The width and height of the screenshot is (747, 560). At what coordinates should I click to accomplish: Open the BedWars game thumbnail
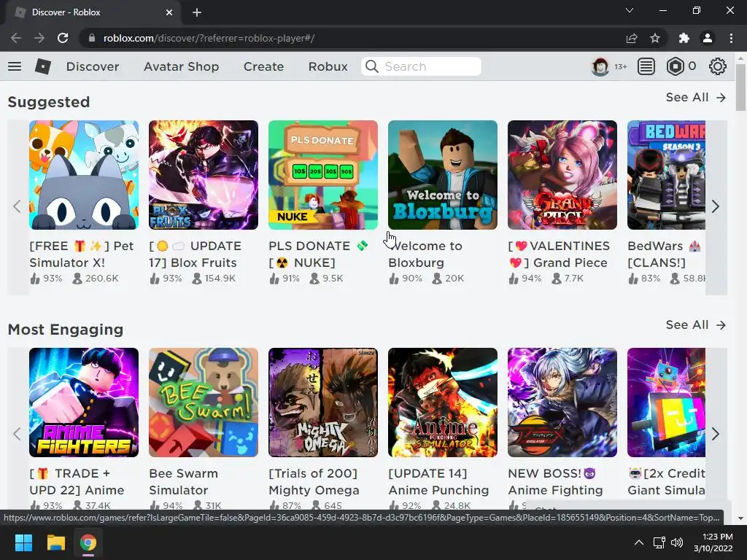666,175
